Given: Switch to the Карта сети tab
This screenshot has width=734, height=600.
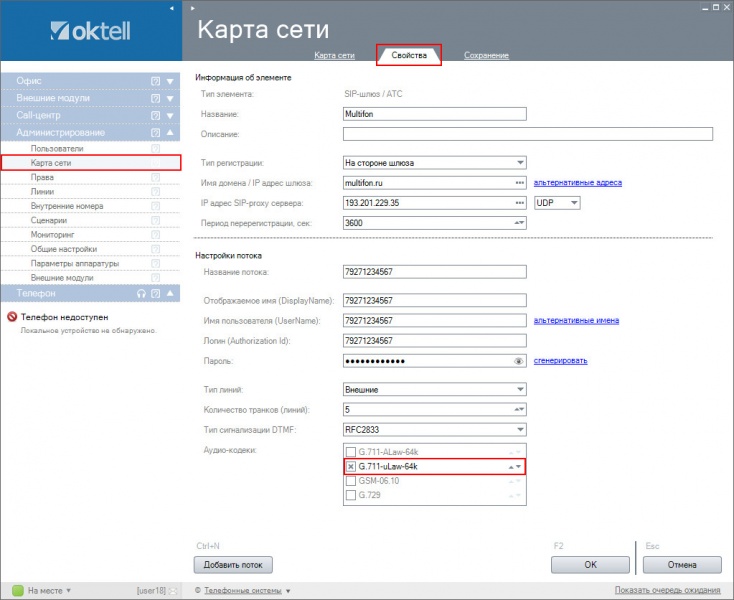Looking at the screenshot, I should click(x=334, y=55).
